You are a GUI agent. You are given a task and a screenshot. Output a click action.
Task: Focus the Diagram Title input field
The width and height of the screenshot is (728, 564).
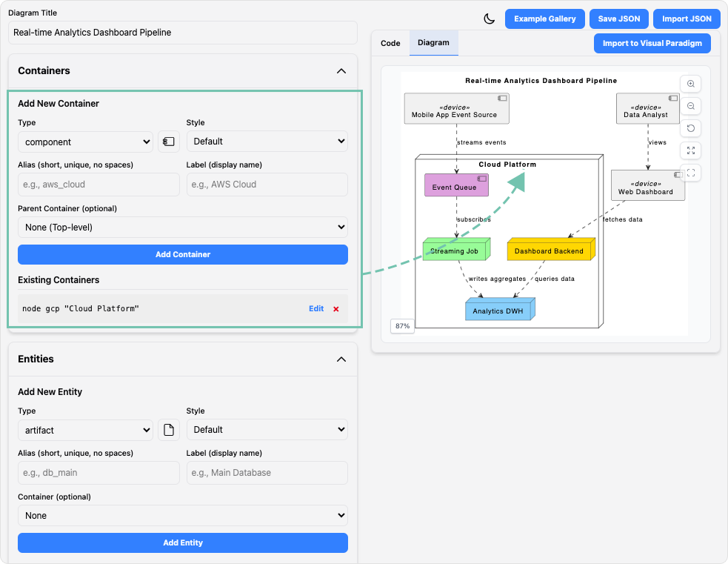click(183, 33)
